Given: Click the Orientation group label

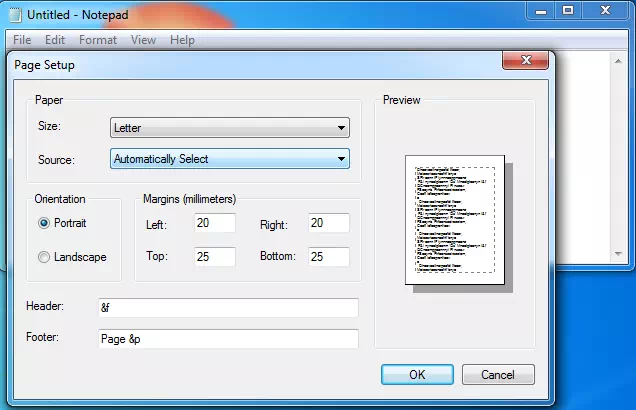Looking at the screenshot, I should tap(60, 199).
